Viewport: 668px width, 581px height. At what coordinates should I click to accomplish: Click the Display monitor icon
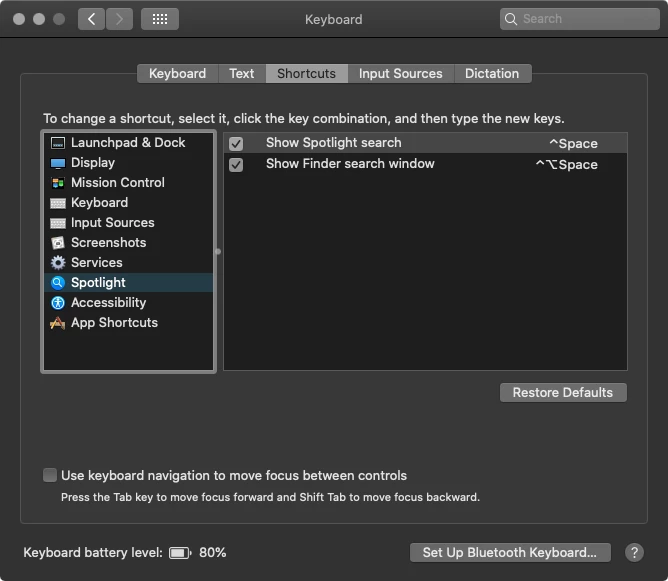click(x=58, y=163)
